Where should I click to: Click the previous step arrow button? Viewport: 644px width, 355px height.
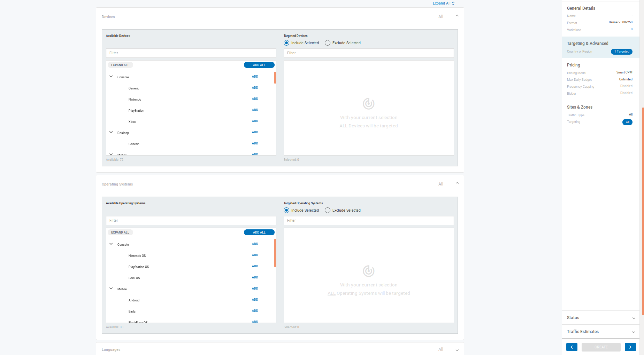pos(572,347)
